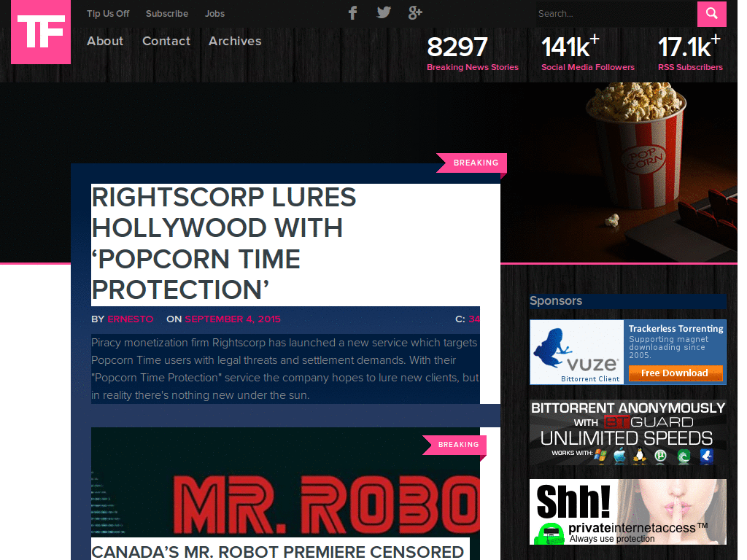The width and height of the screenshot is (747, 560).
Task: Click the privateinternetaccess green robot logo
Action: tap(549, 533)
